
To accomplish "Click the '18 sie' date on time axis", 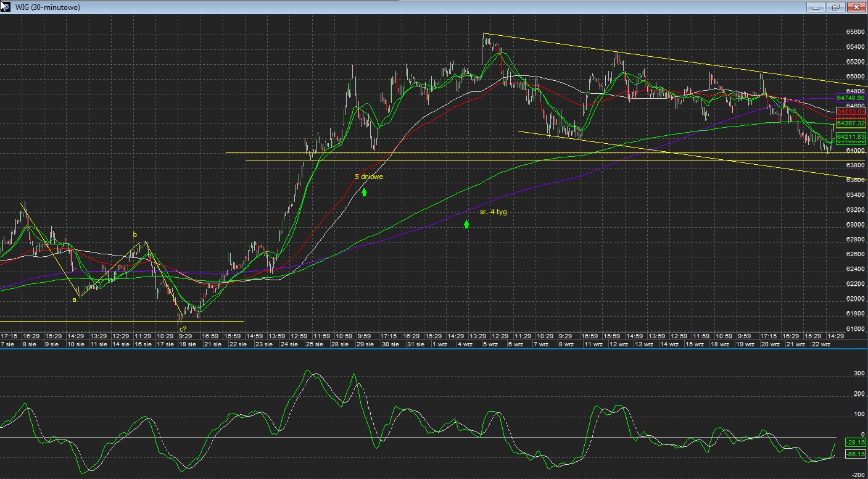I will pyautogui.click(x=188, y=344).
